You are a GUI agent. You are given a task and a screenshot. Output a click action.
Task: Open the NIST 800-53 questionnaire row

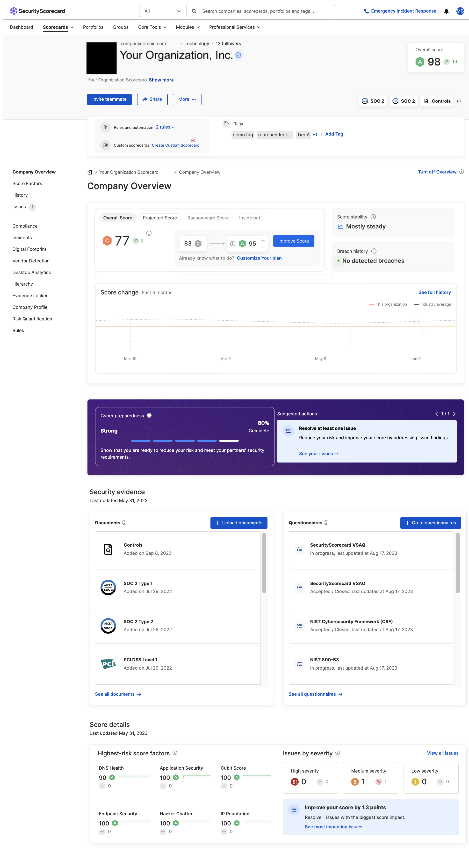click(x=371, y=664)
